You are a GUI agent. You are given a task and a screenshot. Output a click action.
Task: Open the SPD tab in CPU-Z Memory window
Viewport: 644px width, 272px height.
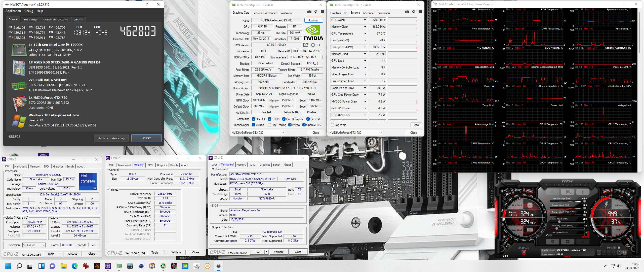point(150,165)
